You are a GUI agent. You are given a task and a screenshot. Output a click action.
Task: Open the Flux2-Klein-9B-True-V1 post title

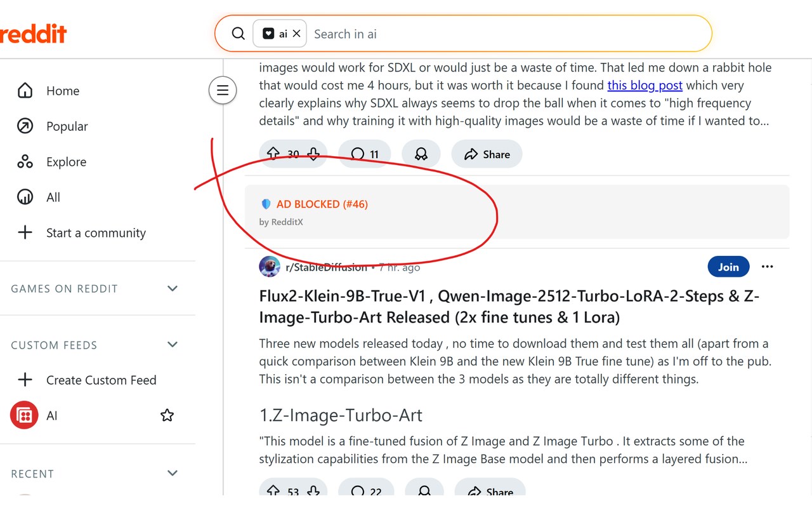click(509, 306)
